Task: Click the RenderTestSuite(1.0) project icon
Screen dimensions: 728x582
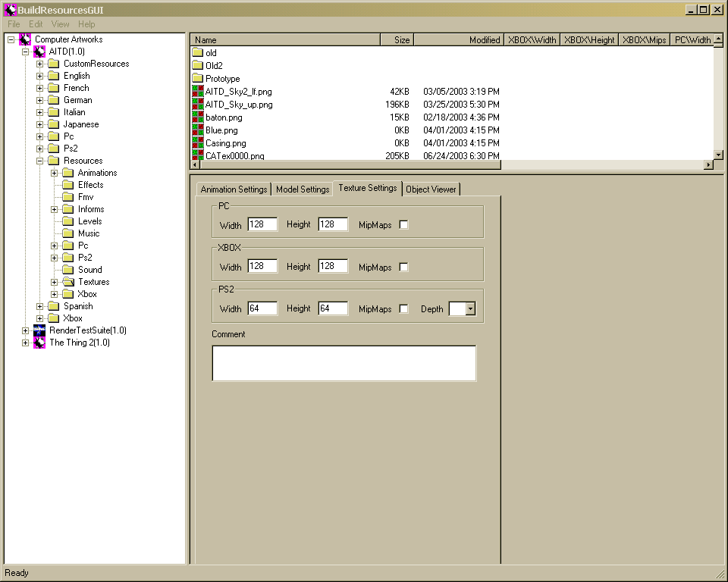Action: point(39,330)
